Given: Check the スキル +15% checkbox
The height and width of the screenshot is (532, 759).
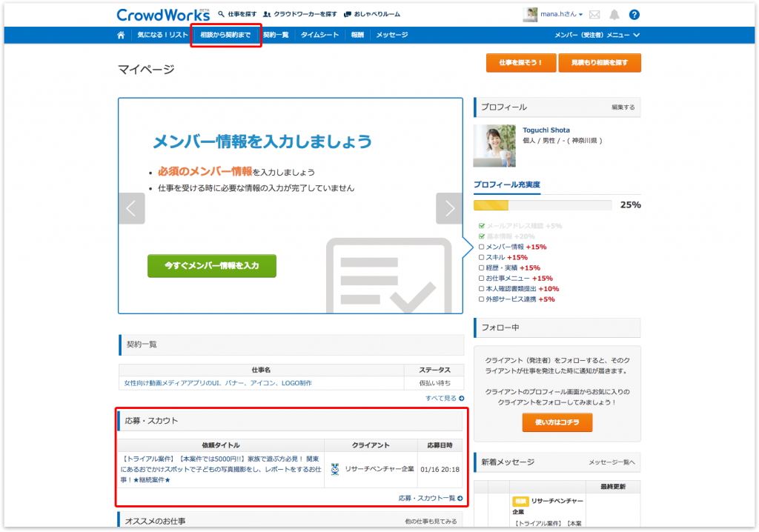Looking at the screenshot, I should [482, 257].
